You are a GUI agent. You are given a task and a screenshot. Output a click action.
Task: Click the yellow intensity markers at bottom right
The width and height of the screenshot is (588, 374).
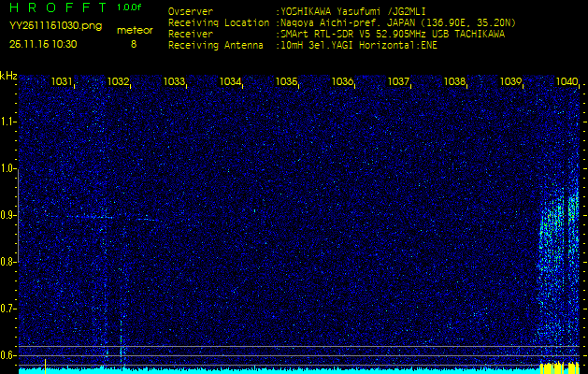559,366
